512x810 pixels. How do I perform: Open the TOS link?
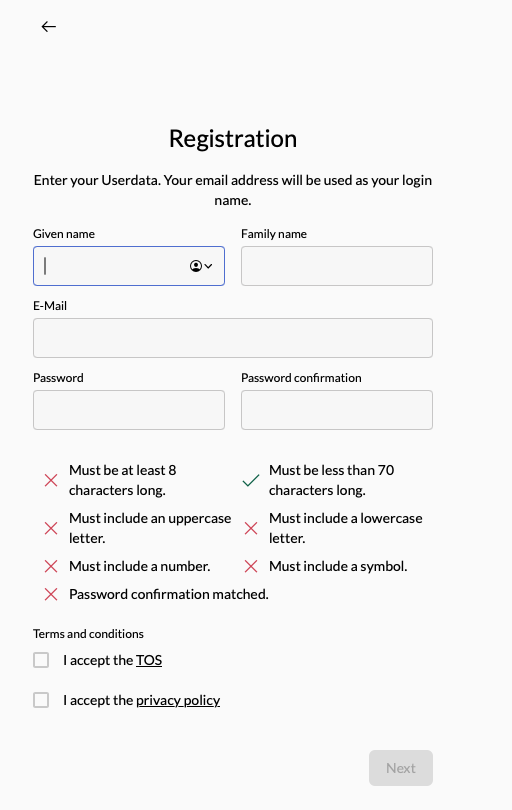tap(149, 660)
